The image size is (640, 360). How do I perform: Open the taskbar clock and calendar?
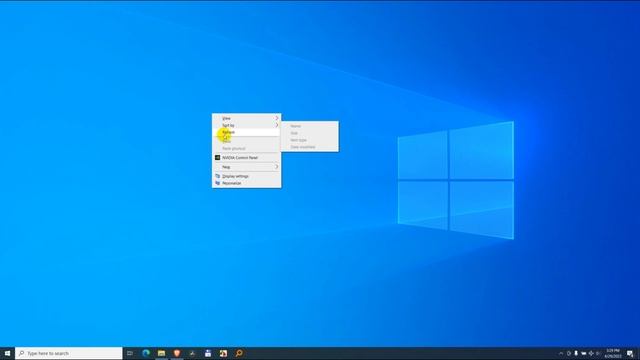coord(612,353)
